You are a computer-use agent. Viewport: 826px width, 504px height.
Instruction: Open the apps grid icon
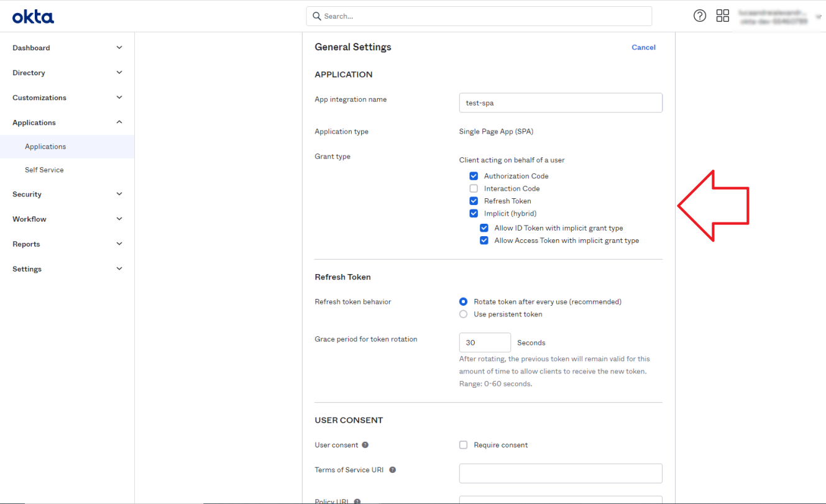coord(722,16)
